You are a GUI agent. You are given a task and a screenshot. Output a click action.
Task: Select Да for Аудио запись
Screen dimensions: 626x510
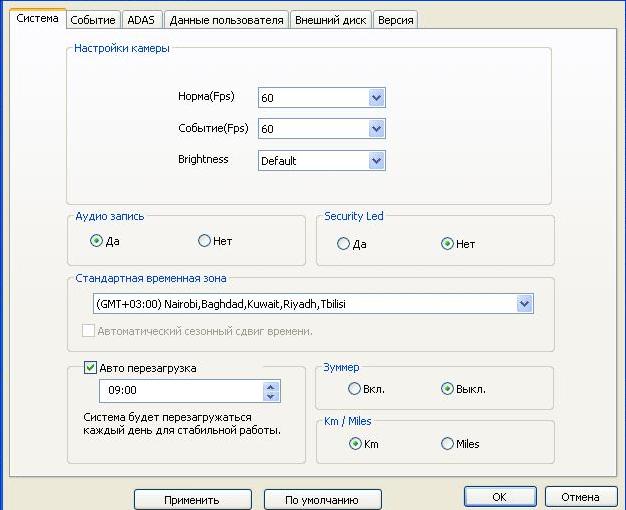point(96,241)
